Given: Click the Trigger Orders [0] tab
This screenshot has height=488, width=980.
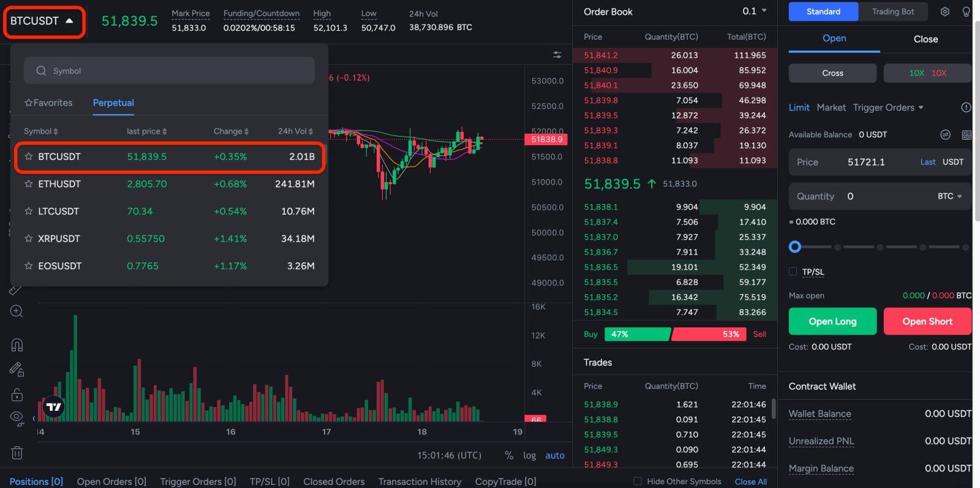Looking at the screenshot, I should click(x=198, y=481).
